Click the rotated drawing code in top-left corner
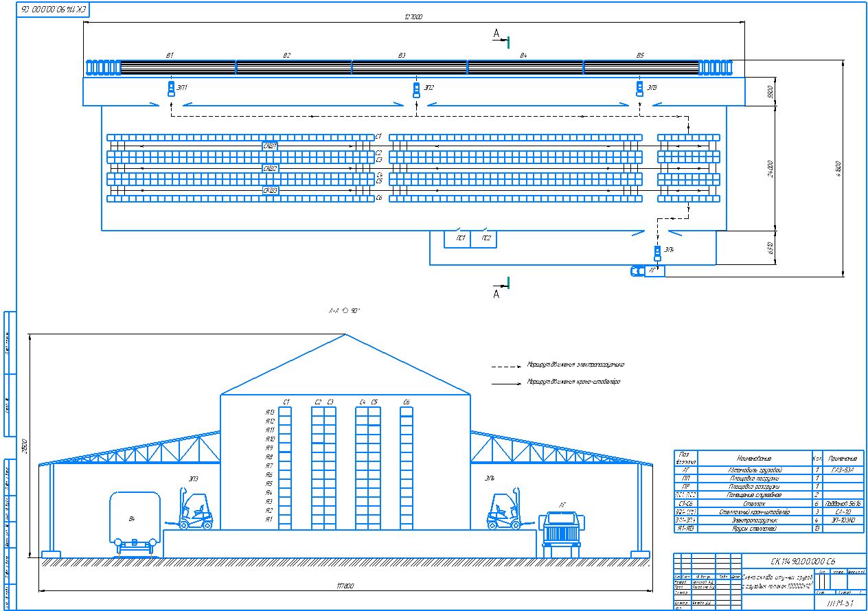 pos(54,10)
